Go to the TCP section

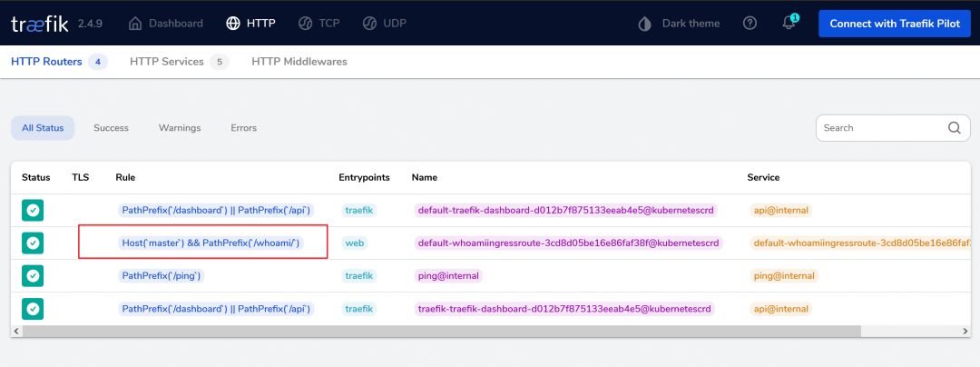pos(318,24)
